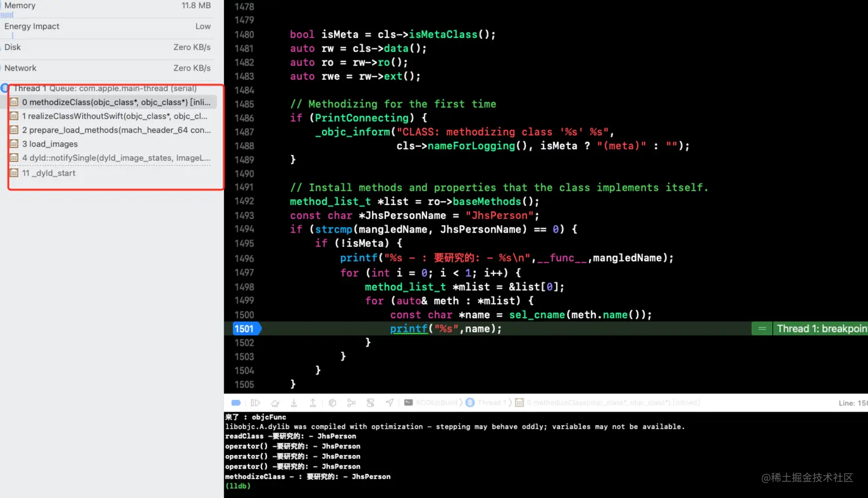The width and height of the screenshot is (868, 498).
Task: Click line number 1480 in the gutter
Action: [244, 34]
